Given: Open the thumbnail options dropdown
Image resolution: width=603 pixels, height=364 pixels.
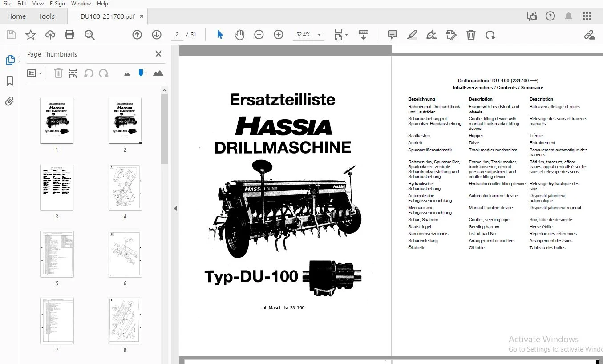Looking at the screenshot, I should (35, 73).
